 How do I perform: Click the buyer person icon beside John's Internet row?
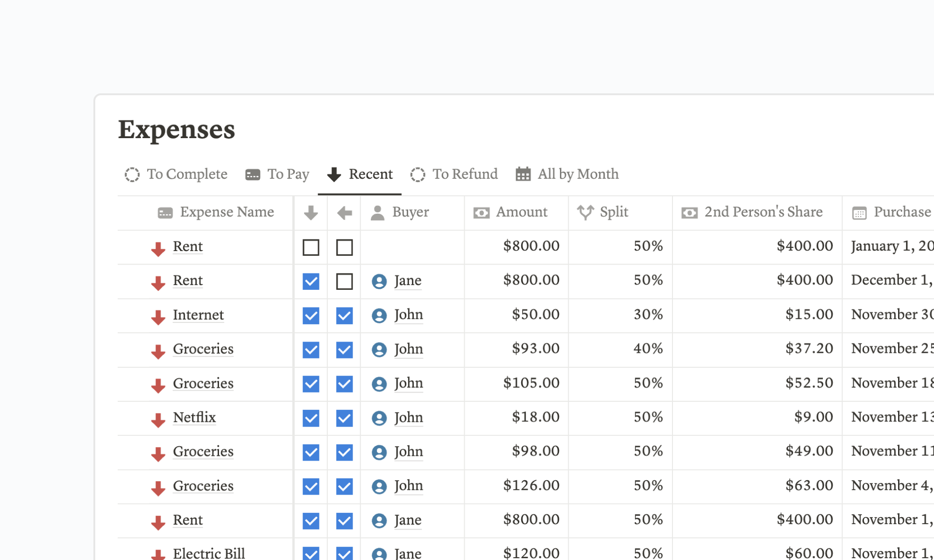tap(379, 315)
